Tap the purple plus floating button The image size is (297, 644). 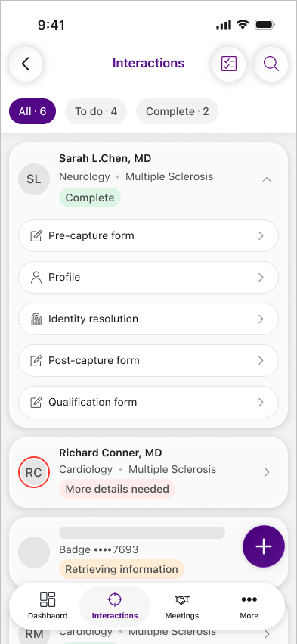pyautogui.click(x=263, y=546)
